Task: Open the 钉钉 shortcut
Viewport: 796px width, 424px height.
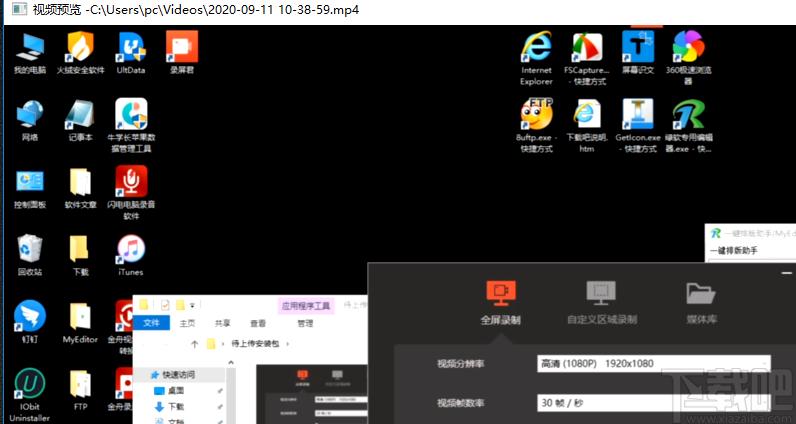Action: (30, 322)
